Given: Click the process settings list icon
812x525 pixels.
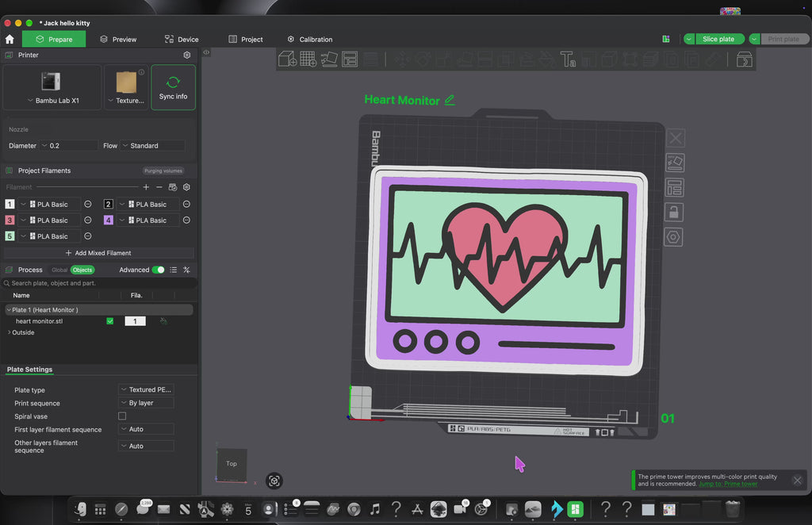Looking at the screenshot, I should [x=174, y=270].
